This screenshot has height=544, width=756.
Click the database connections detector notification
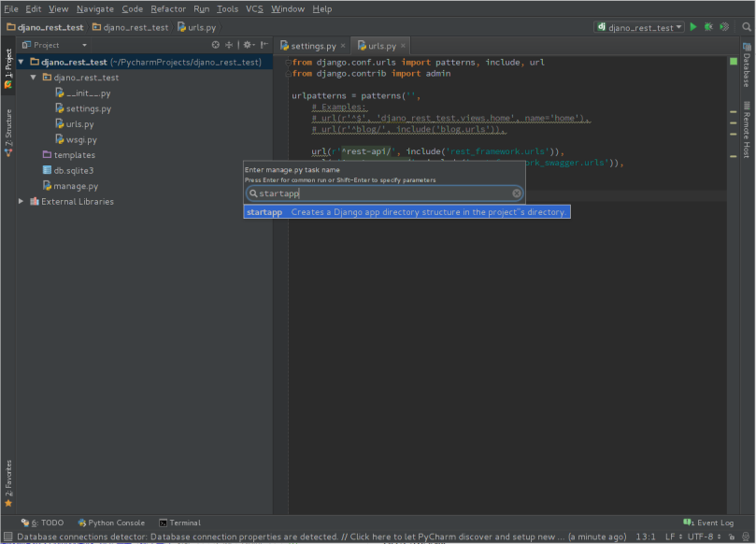(321, 537)
